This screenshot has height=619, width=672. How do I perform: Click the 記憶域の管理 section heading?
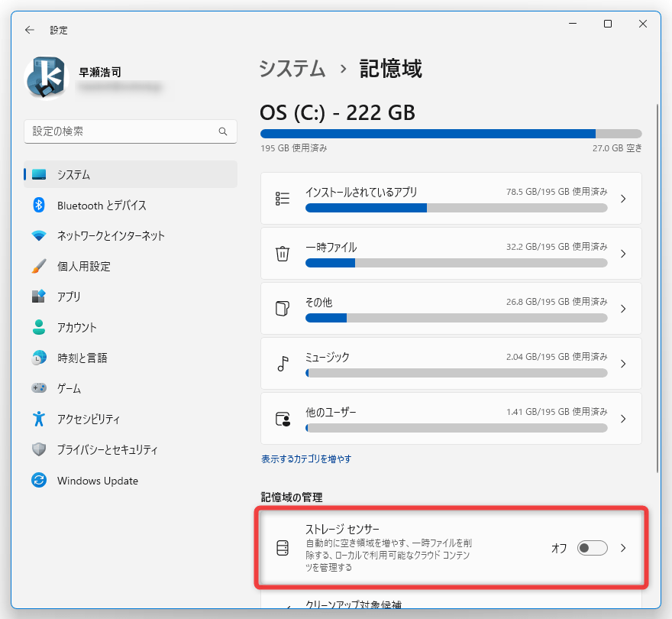pyautogui.click(x=292, y=497)
